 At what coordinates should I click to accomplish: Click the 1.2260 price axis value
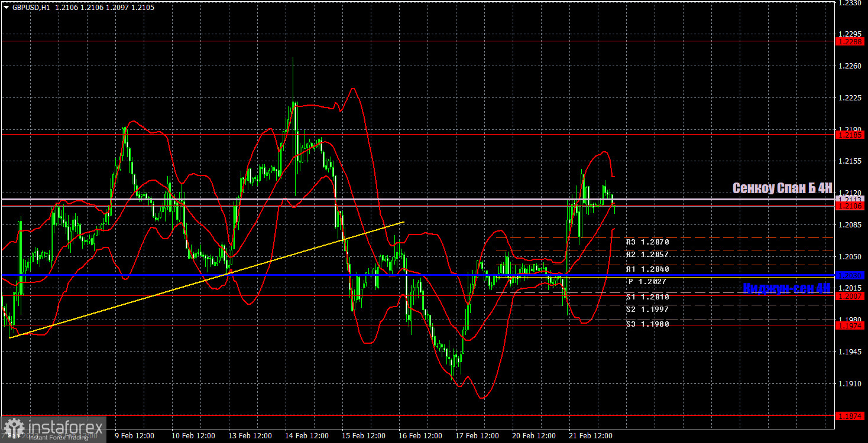pyautogui.click(x=850, y=66)
